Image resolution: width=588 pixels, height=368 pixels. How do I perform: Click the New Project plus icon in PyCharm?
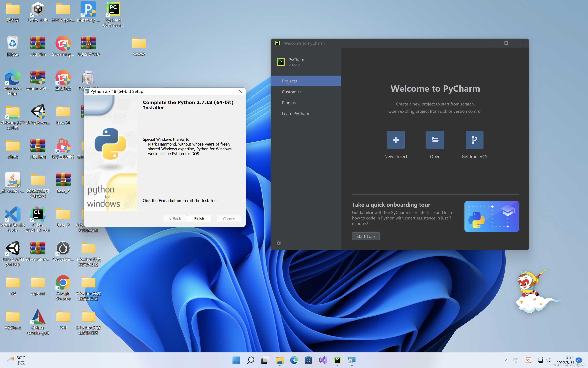(396, 140)
